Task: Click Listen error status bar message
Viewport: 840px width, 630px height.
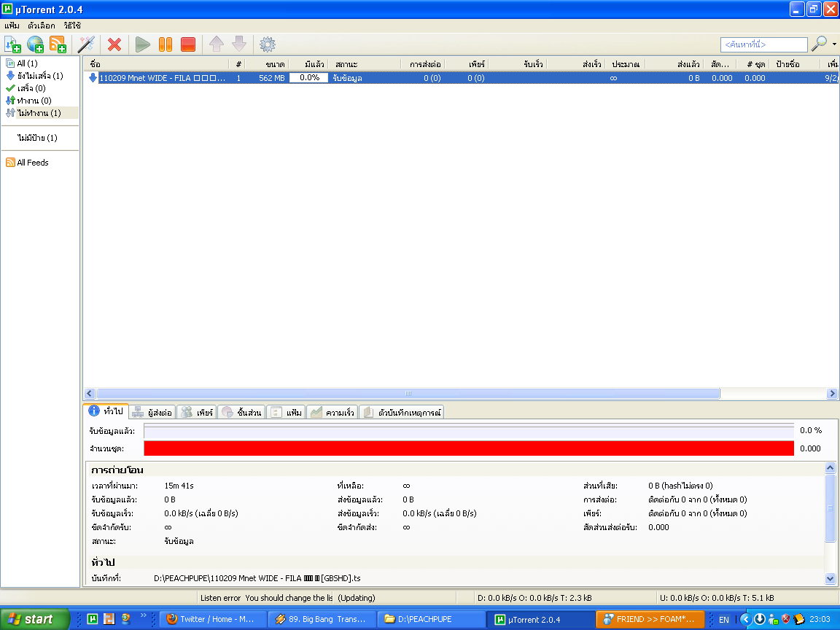Action: (x=266, y=598)
